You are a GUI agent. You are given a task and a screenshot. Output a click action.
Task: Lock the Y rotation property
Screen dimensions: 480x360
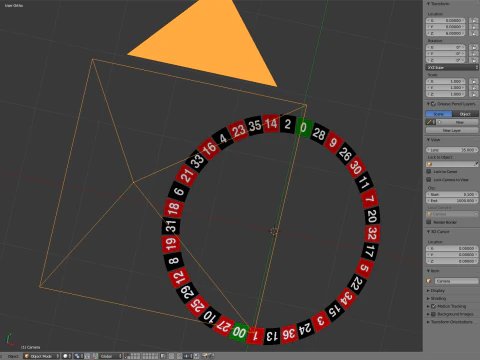pyautogui.click(x=473, y=54)
